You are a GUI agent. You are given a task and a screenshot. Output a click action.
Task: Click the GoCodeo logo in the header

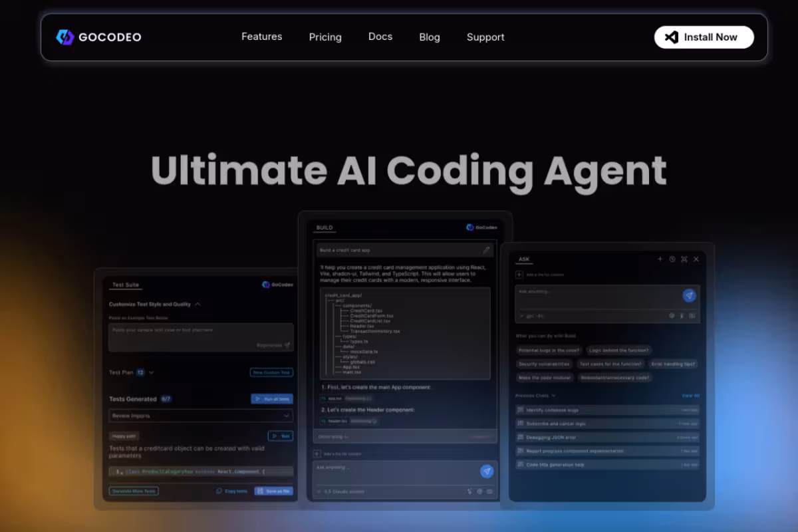98,37
